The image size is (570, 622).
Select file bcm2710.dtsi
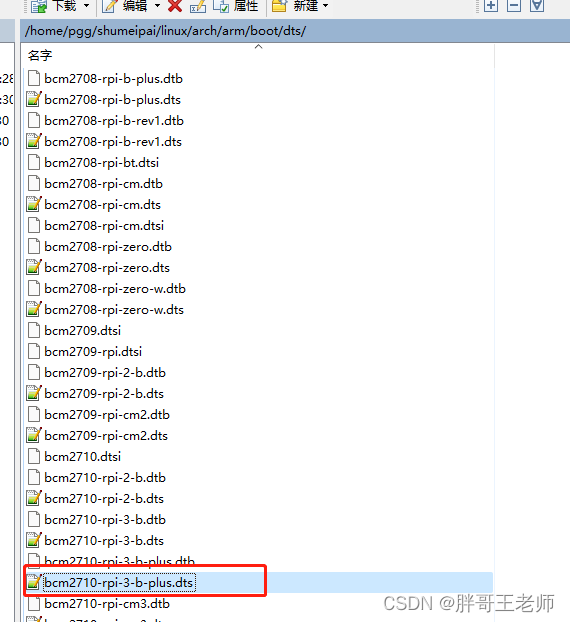(74, 457)
